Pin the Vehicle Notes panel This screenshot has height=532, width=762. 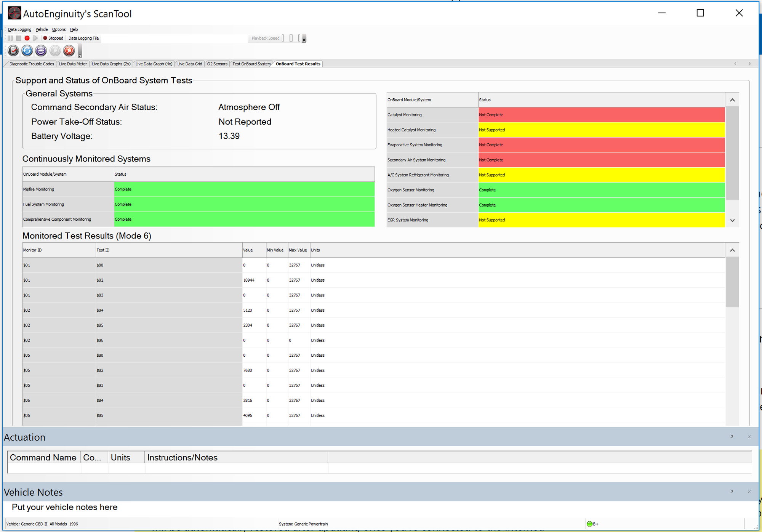(x=732, y=492)
